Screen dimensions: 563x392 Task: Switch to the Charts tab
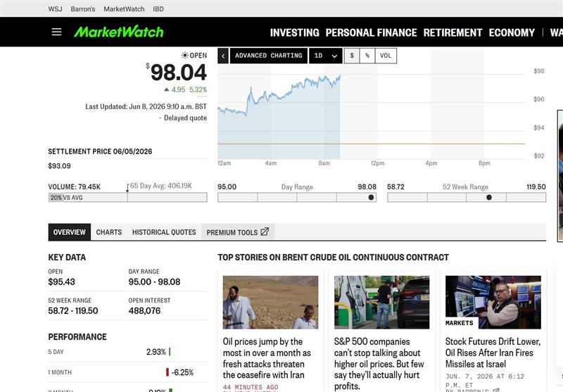point(109,232)
